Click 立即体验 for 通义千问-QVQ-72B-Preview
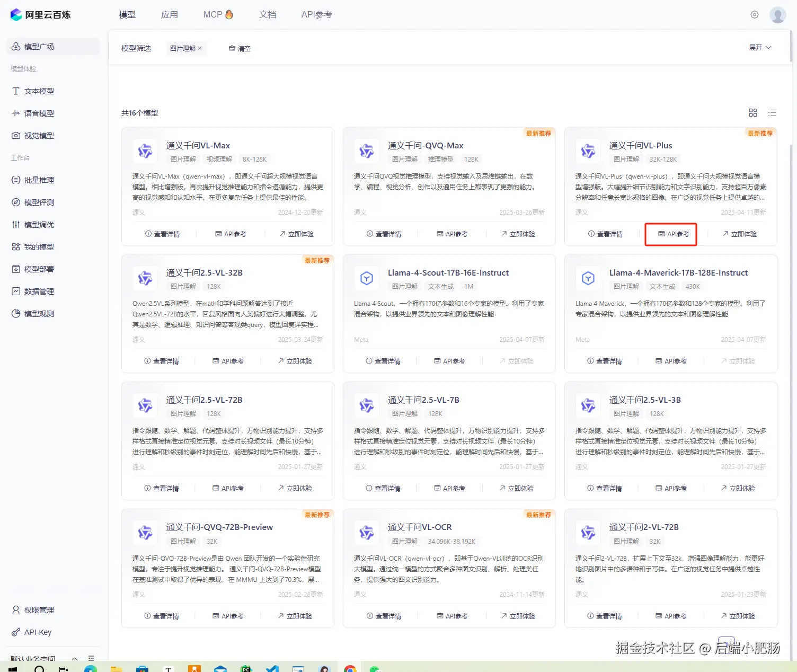Image resolution: width=797 pixels, height=672 pixels. pos(295,616)
